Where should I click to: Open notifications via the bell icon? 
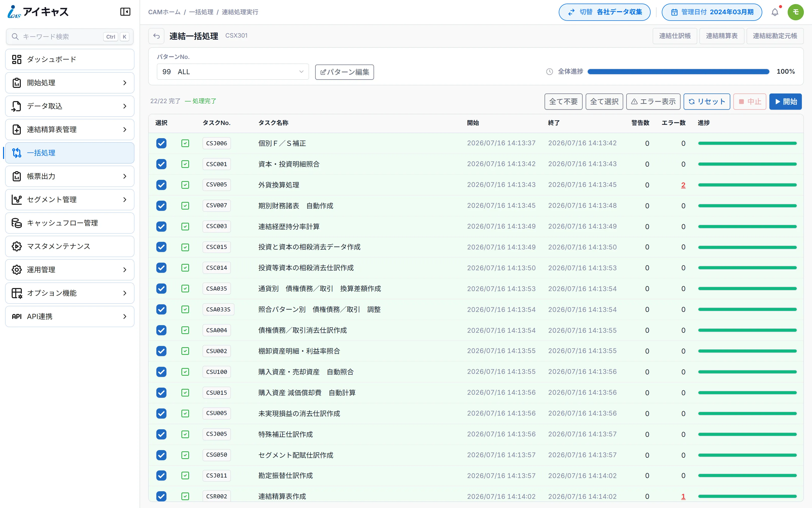(x=775, y=12)
